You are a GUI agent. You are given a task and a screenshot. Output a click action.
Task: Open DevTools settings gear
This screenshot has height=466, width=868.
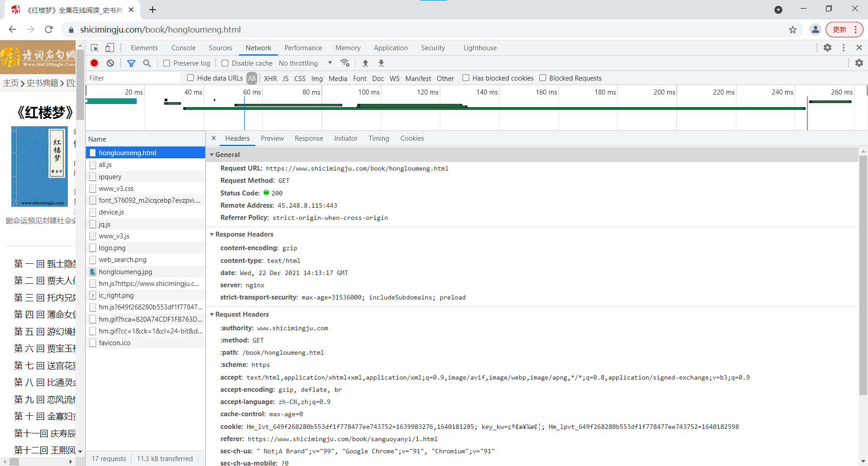pos(827,48)
